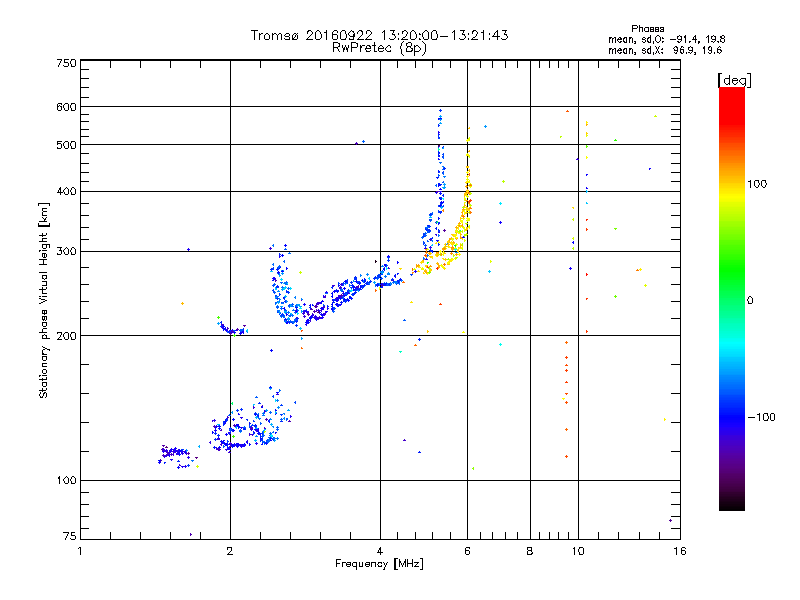Click the 'Frequency [MHz]' axis label
800x600 pixels.
click(379, 564)
